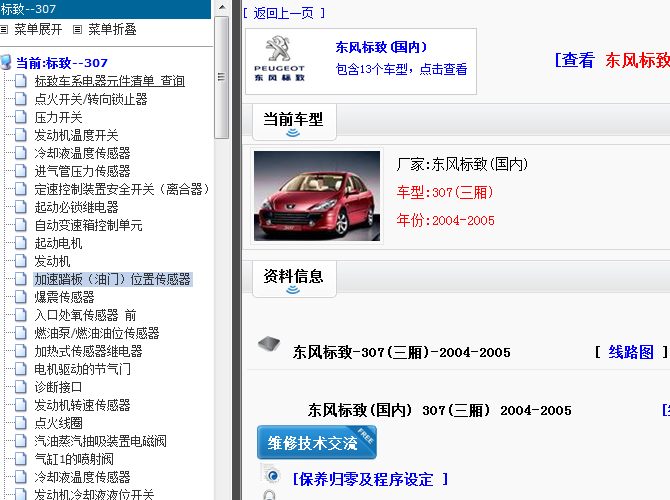Go back via 返回上一页 link
670x500 pixels.
click(x=284, y=13)
